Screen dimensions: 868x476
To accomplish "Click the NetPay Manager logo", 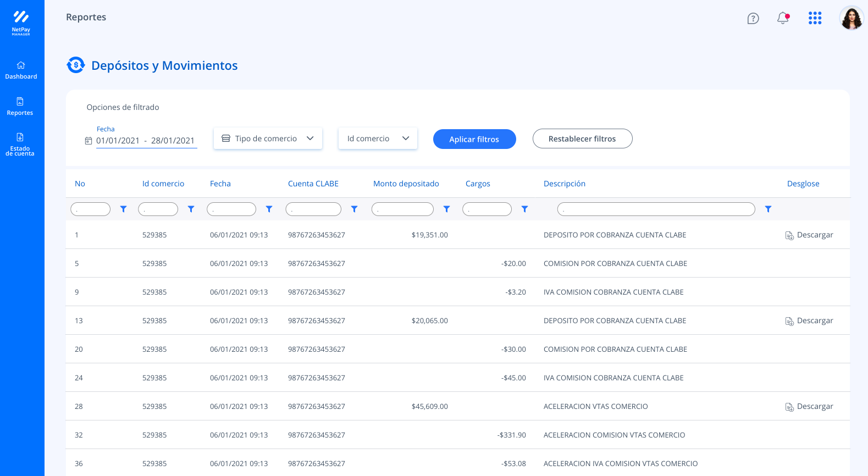I will click(21, 23).
